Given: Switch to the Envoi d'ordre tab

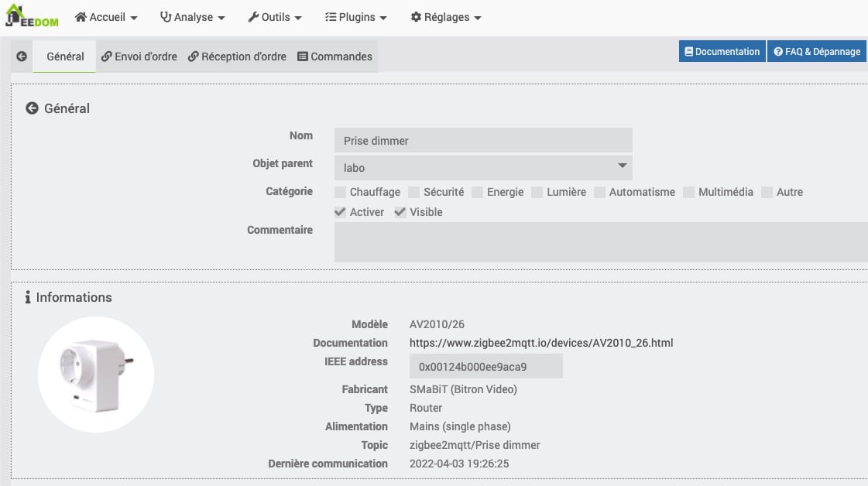Looking at the screenshot, I should coord(139,56).
